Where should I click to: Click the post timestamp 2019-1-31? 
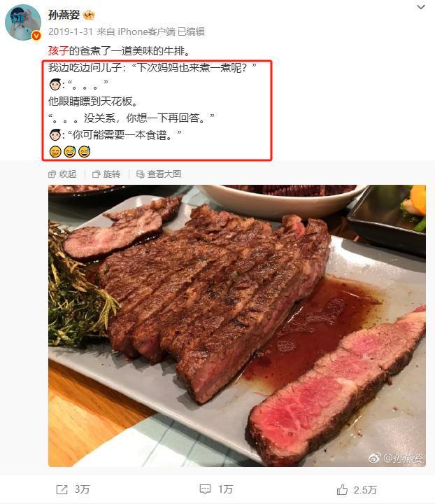point(71,31)
